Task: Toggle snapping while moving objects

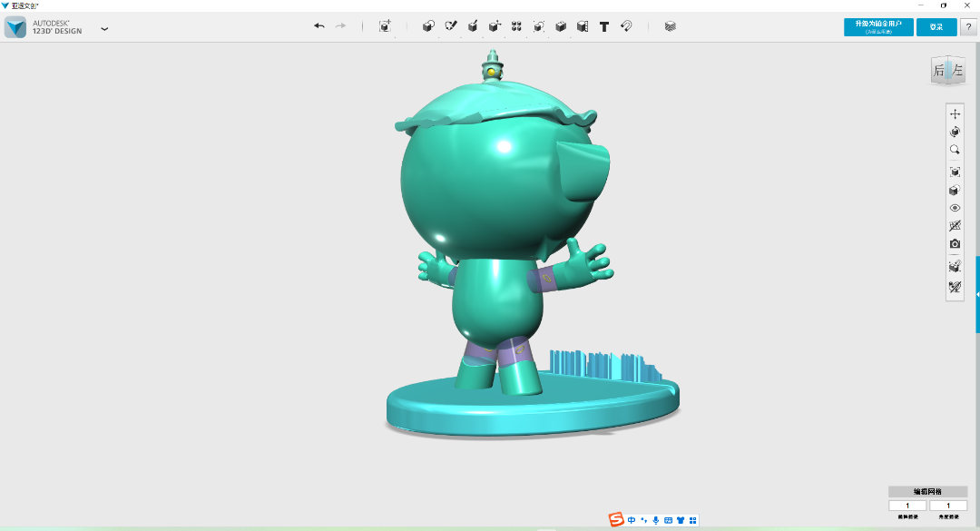Action: (955, 267)
